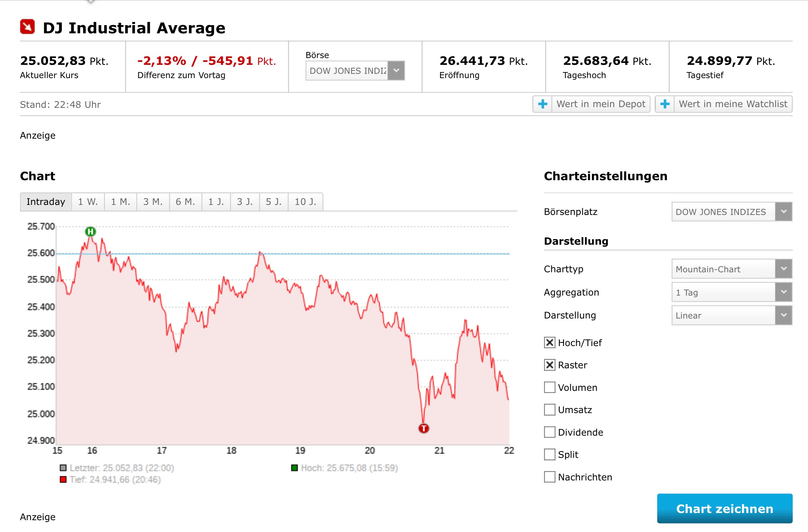The width and height of the screenshot is (808, 532).
Task: Click the plus icon for Depot
Action: click(x=542, y=104)
